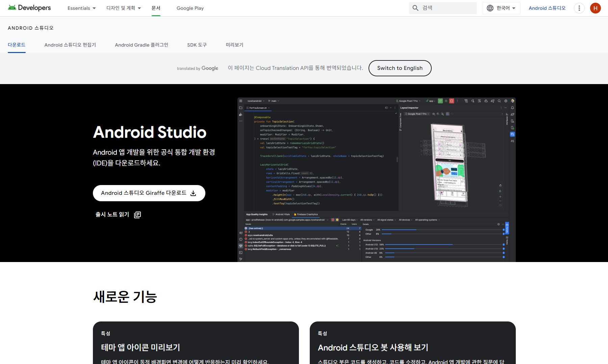The width and height of the screenshot is (608, 364).
Task: Click the Android 스튜디오 header link
Action: click(547, 8)
